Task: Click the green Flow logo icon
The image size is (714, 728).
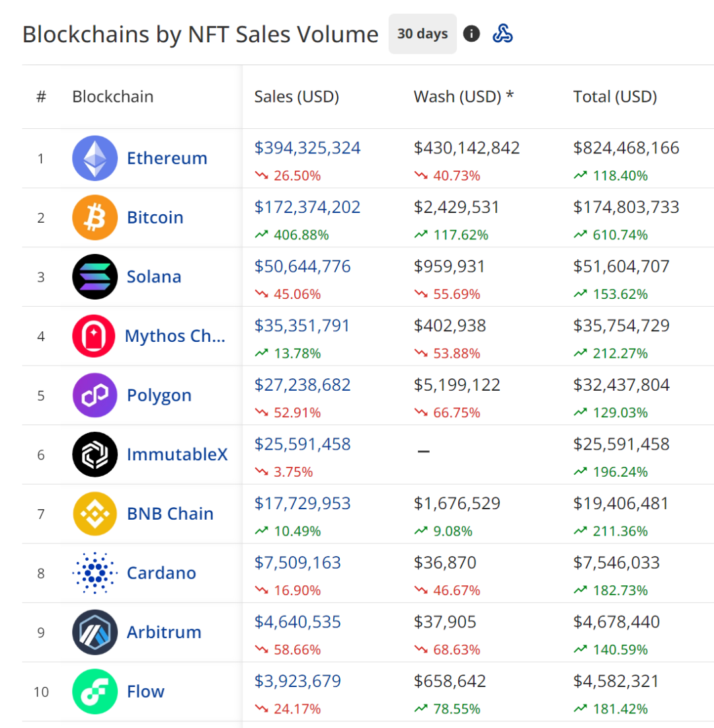Action: tap(95, 692)
